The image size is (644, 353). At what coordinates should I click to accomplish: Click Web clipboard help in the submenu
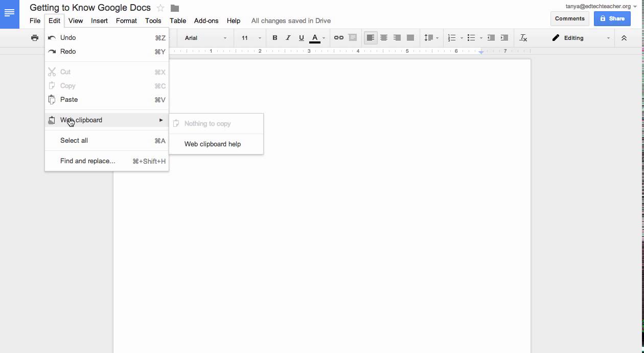216,144
